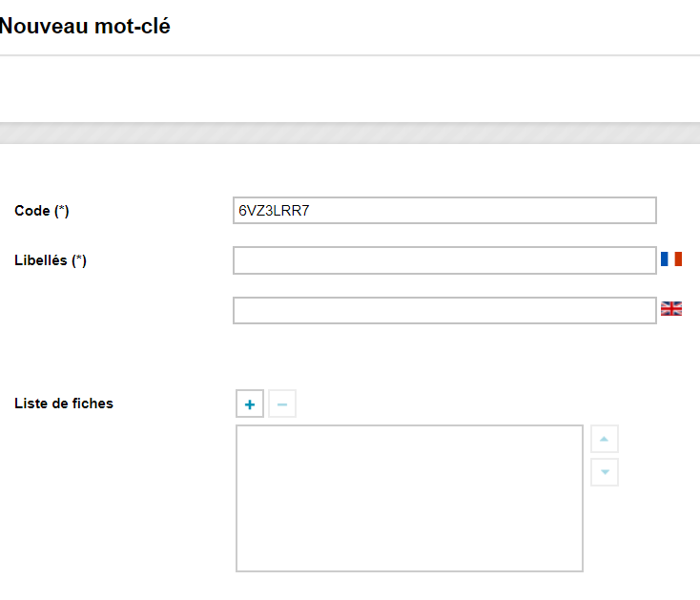Place cursor on the 6VZ3LRR7 code text
Screen dimensions: 700x600
(x=274, y=210)
